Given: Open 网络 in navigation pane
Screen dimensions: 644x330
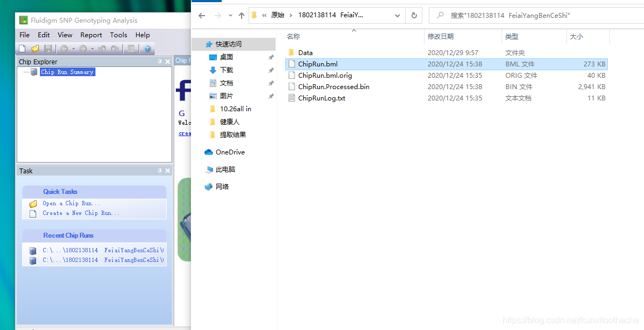Looking at the screenshot, I should click(222, 187).
